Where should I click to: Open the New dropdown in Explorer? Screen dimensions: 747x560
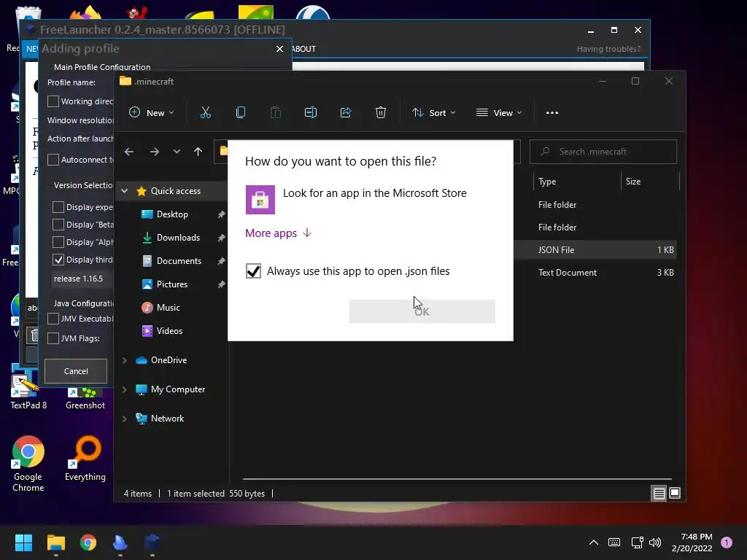tap(152, 113)
